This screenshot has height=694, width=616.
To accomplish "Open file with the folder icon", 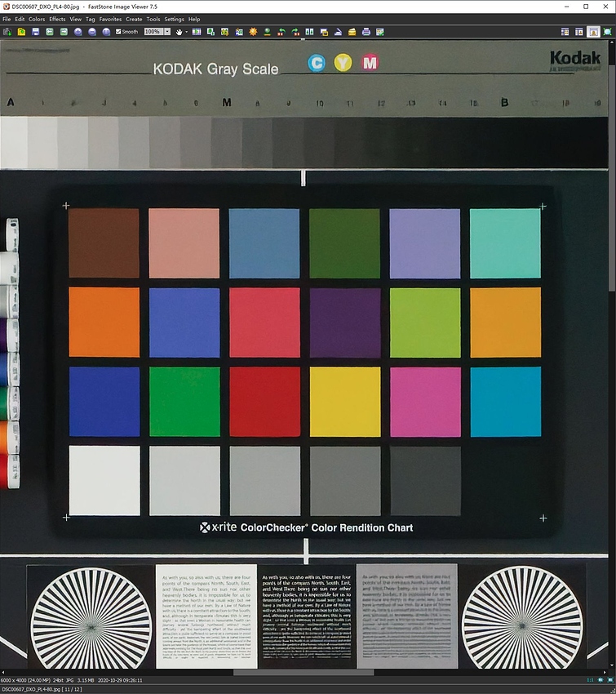I will tap(21, 32).
